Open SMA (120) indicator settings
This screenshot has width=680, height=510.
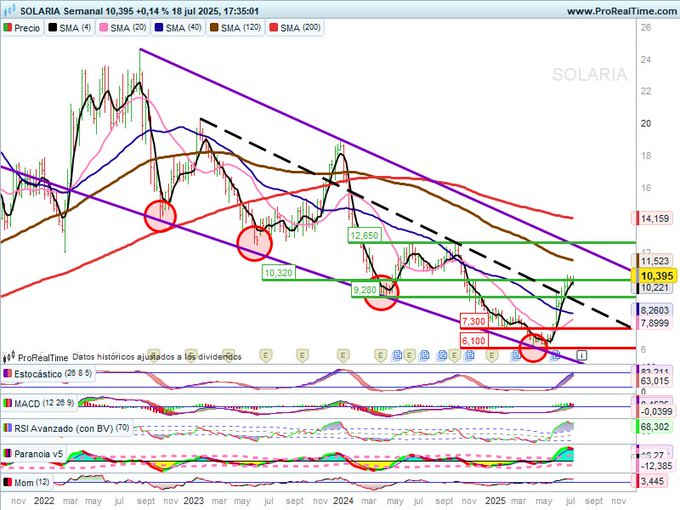pos(235,28)
